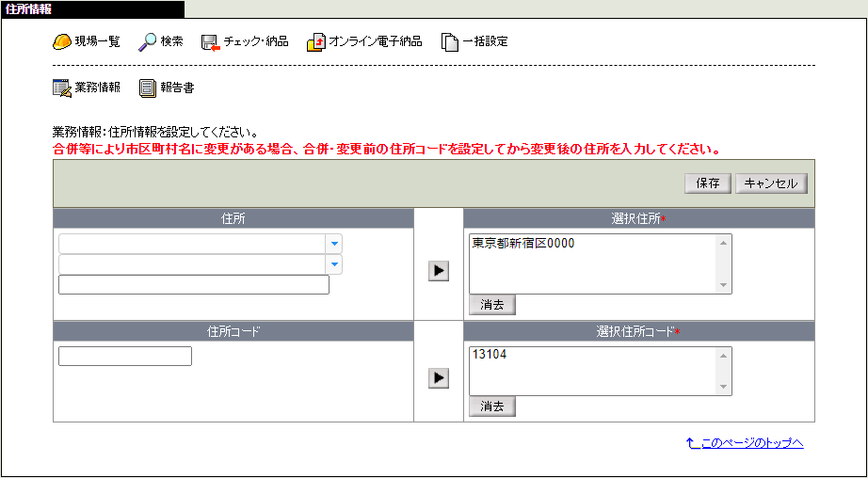Click the キャンセル button
The image size is (868, 478).
(771, 183)
